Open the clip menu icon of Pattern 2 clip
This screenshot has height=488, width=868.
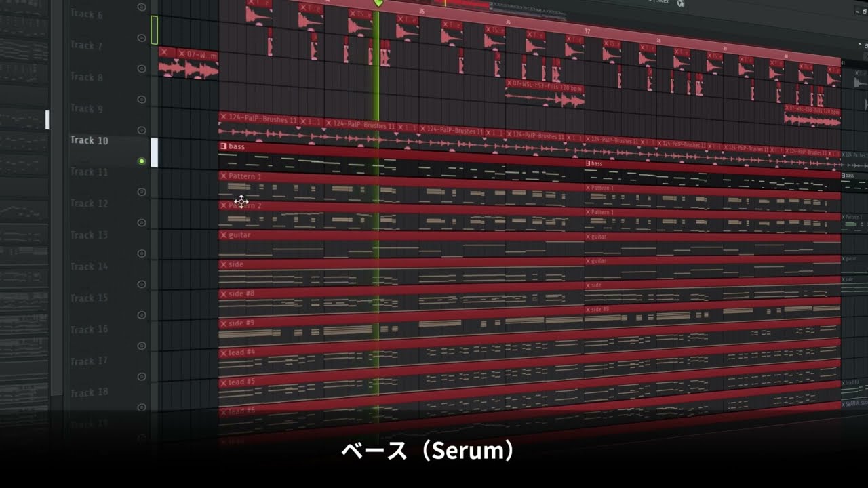[x=223, y=205]
